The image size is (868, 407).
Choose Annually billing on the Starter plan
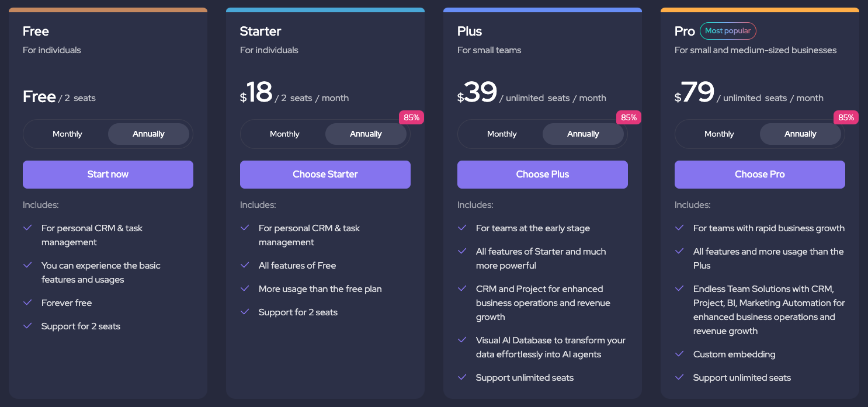coord(366,134)
